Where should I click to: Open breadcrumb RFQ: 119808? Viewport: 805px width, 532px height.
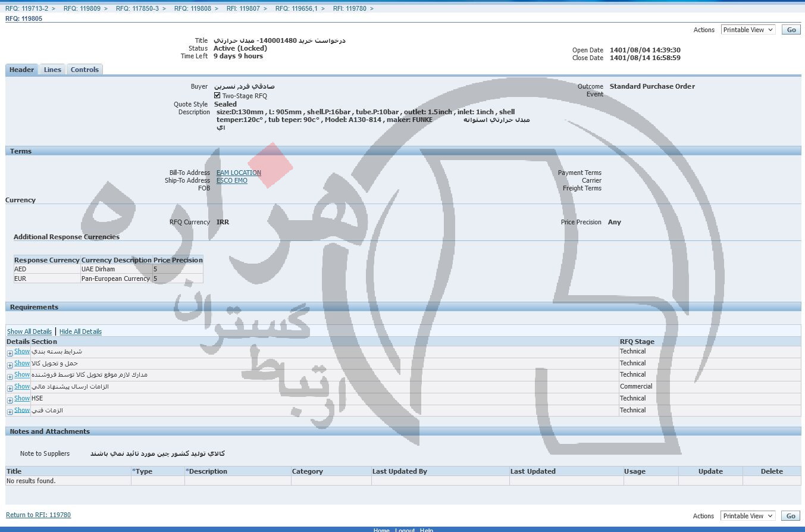[x=193, y=8]
